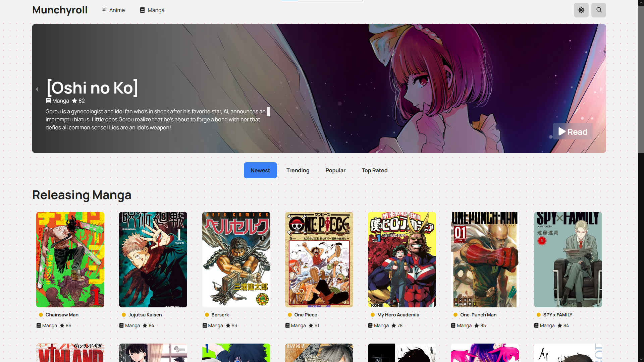Viewport: 644px width, 362px height.
Task: Click the star rating icon under Jujutsu Kaisen
Action: (x=145, y=325)
